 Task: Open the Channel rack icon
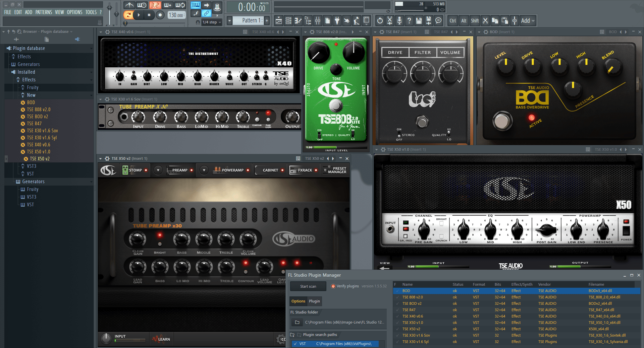(x=288, y=21)
